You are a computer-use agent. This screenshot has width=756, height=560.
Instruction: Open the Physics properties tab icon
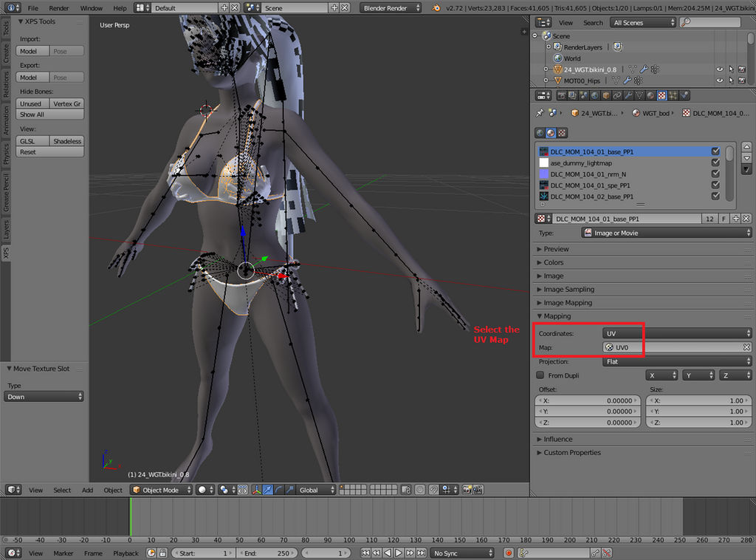pyautogui.click(x=684, y=95)
